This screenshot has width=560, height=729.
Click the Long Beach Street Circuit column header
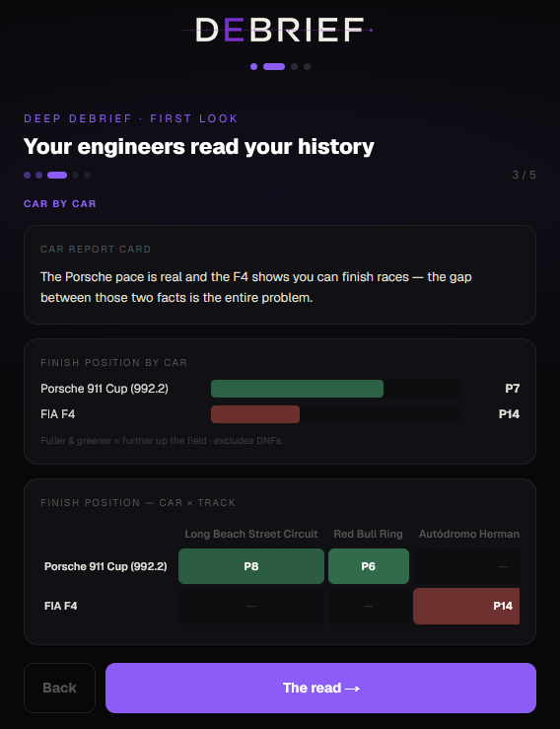point(251,534)
